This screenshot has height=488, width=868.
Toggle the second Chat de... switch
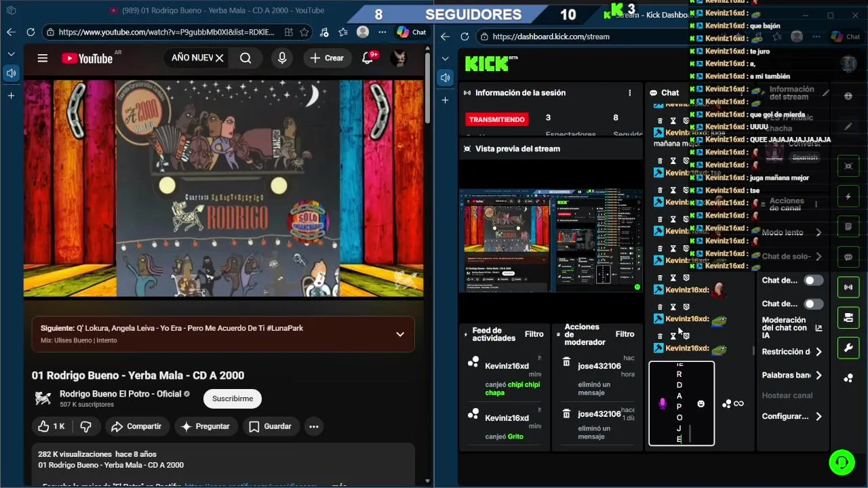pos(813,304)
